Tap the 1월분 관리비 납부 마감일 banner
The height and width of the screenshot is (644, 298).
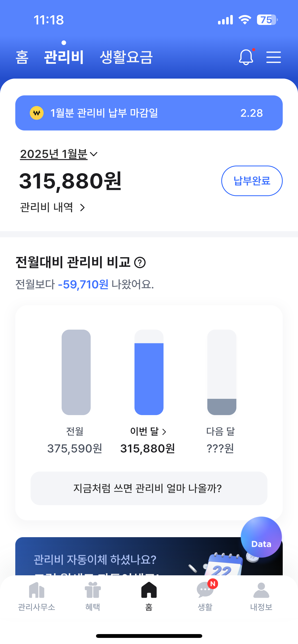[149, 113]
